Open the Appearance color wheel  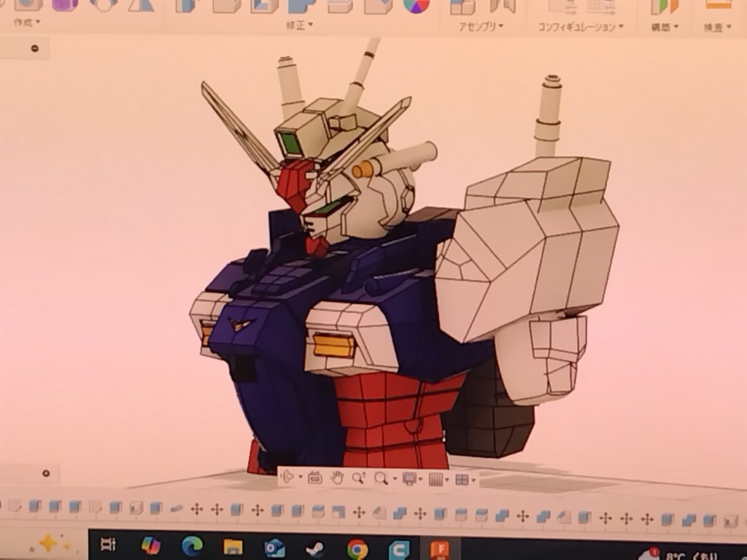tap(417, 4)
